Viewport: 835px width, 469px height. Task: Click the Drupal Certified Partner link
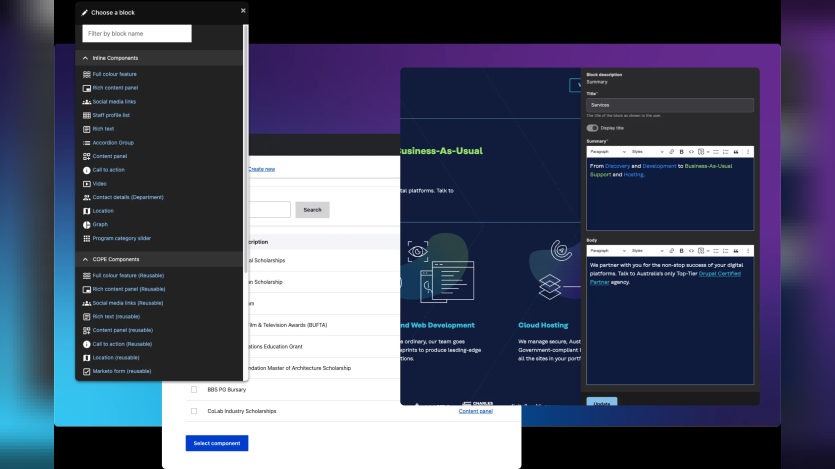coord(719,274)
